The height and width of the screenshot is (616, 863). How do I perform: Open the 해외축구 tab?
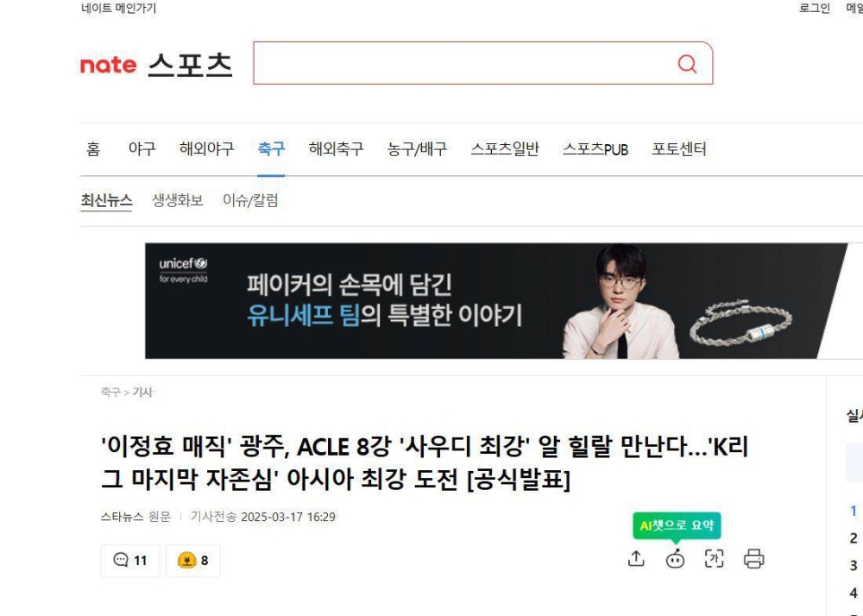tap(336, 148)
